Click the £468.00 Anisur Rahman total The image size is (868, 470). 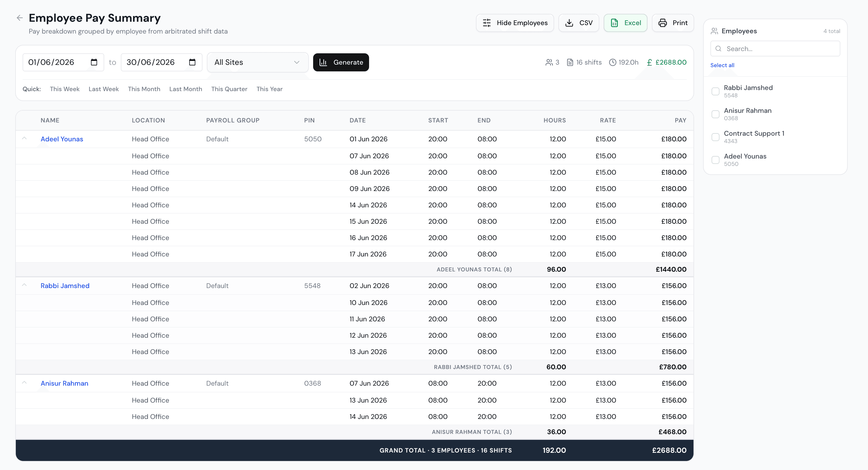coord(672,432)
